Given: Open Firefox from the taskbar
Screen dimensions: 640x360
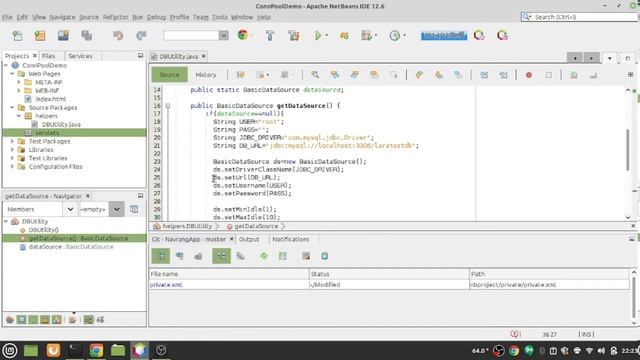Looking at the screenshot, I should [x=53, y=350].
